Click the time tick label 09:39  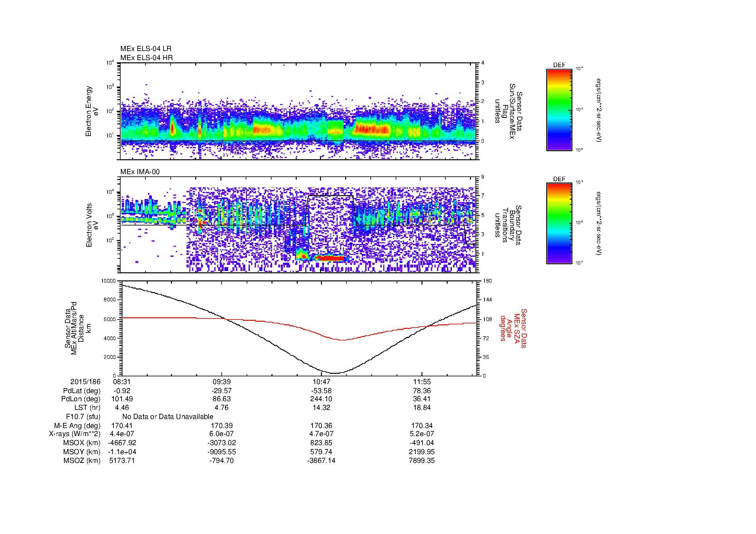[x=222, y=382]
